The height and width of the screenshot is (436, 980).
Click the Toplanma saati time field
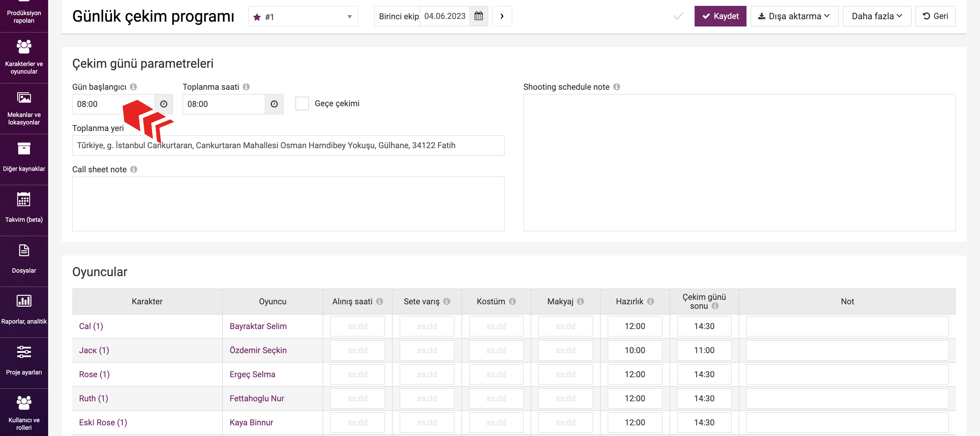tap(224, 104)
